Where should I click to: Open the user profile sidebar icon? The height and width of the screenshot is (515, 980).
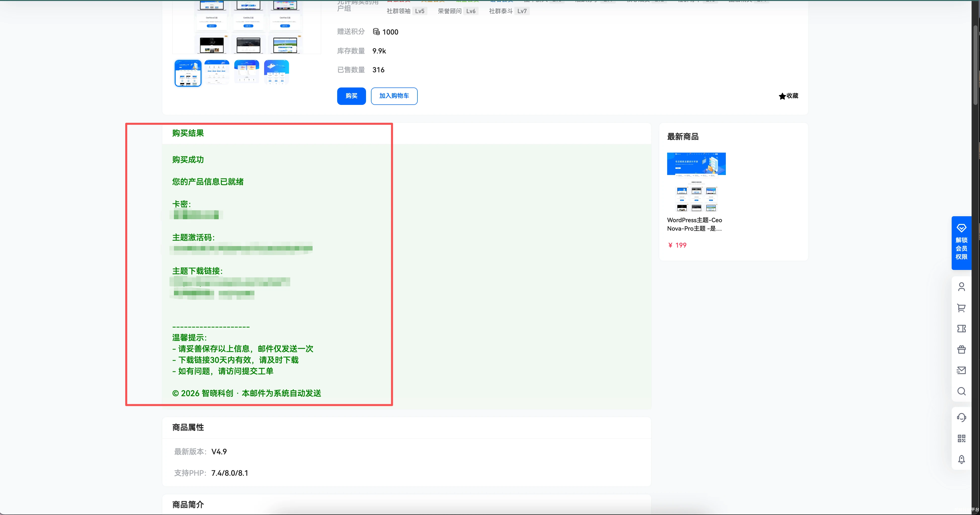[x=961, y=287]
